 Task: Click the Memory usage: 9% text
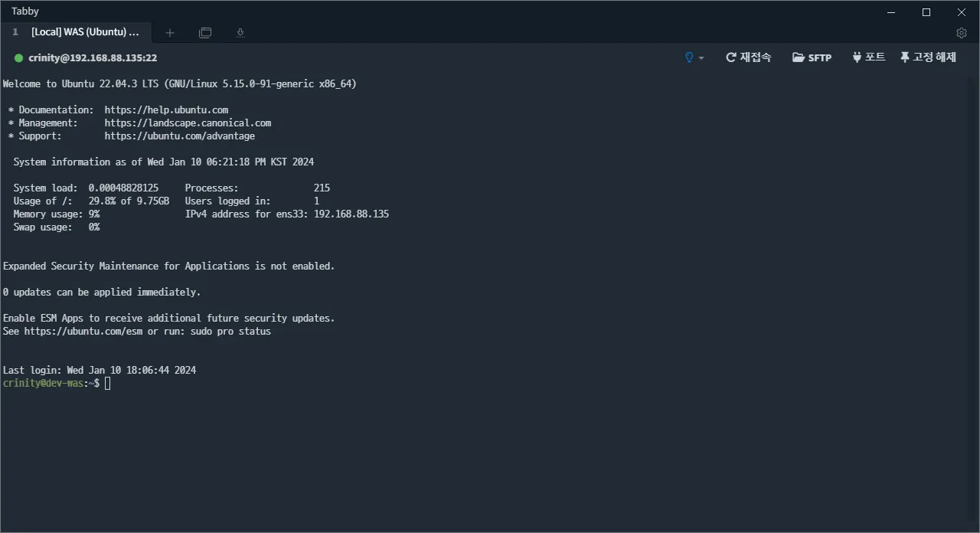[x=57, y=214]
